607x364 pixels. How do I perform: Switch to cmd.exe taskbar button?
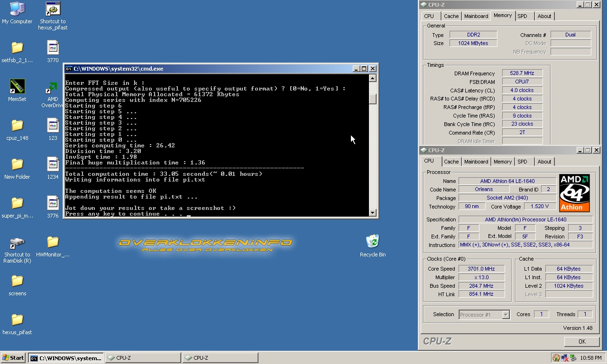tap(65, 358)
